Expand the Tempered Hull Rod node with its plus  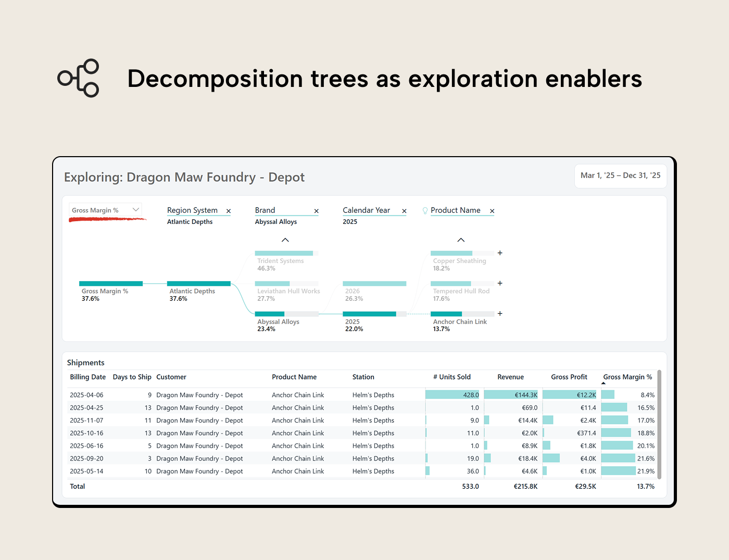click(x=500, y=283)
